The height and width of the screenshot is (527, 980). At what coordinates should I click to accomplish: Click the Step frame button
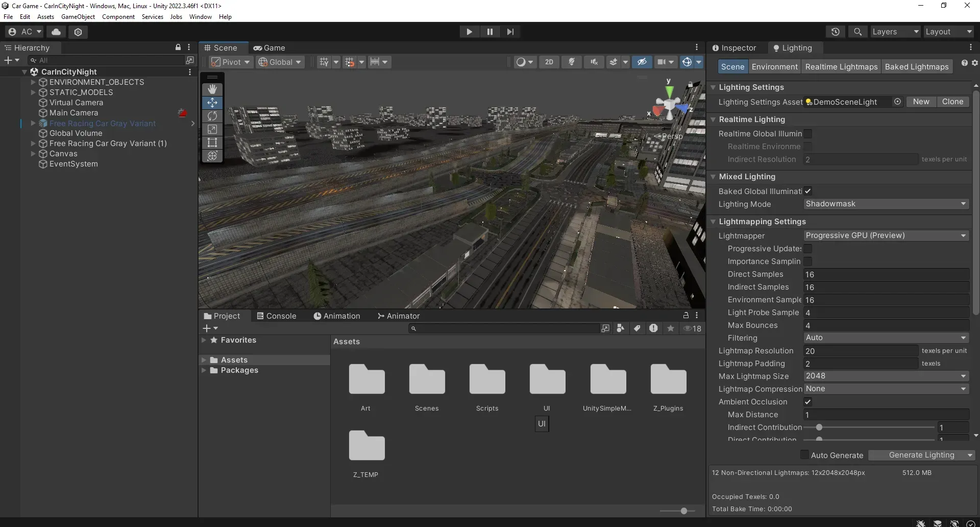(510, 32)
